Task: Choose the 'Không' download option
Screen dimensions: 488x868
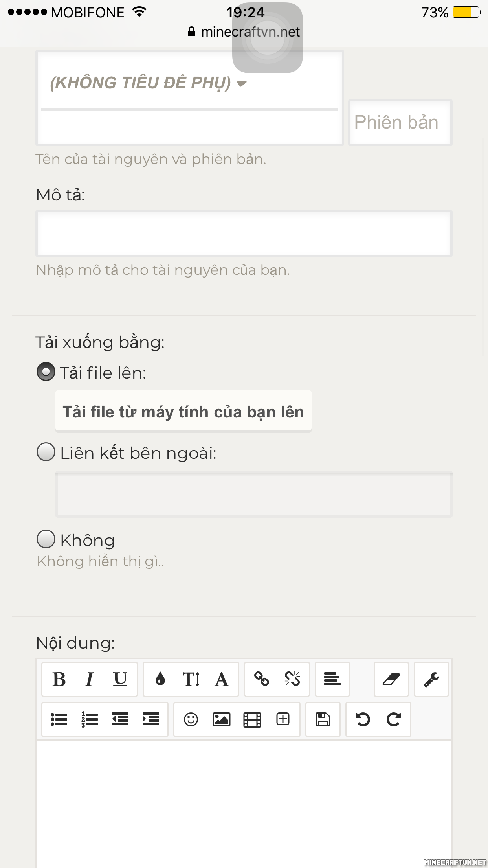Action: (x=46, y=539)
